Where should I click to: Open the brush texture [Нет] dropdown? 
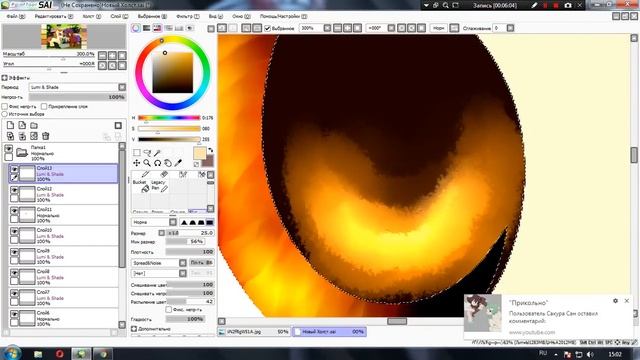coord(182,273)
